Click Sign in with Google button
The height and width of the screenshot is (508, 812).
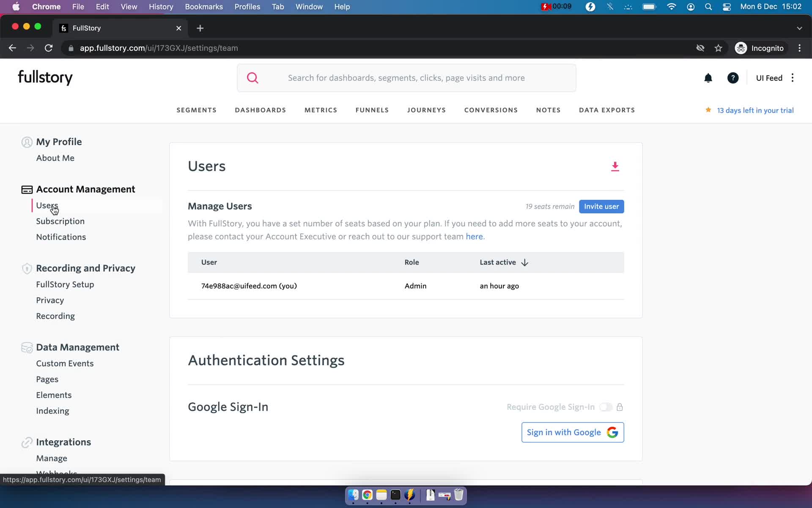pos(573,432)
